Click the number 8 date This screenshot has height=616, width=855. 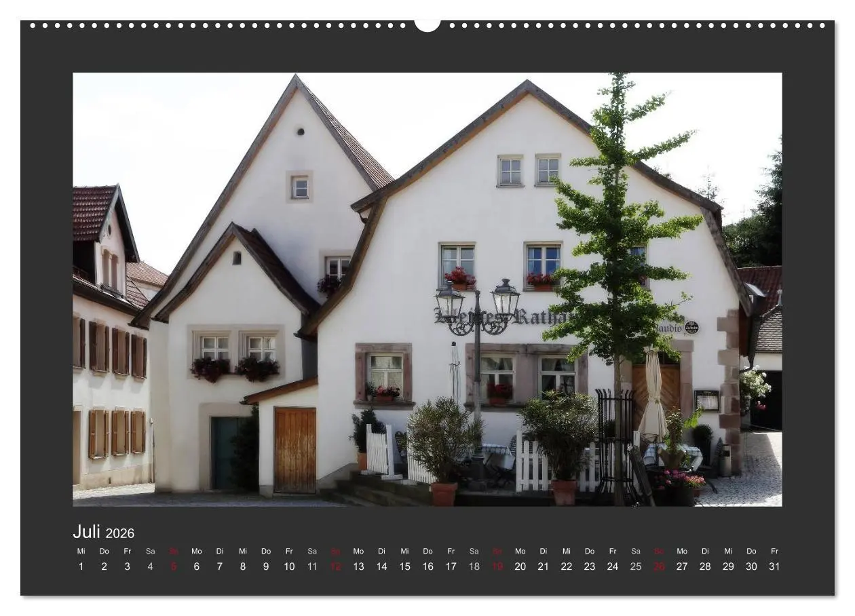pyautogui.click(x=243, y=566)
